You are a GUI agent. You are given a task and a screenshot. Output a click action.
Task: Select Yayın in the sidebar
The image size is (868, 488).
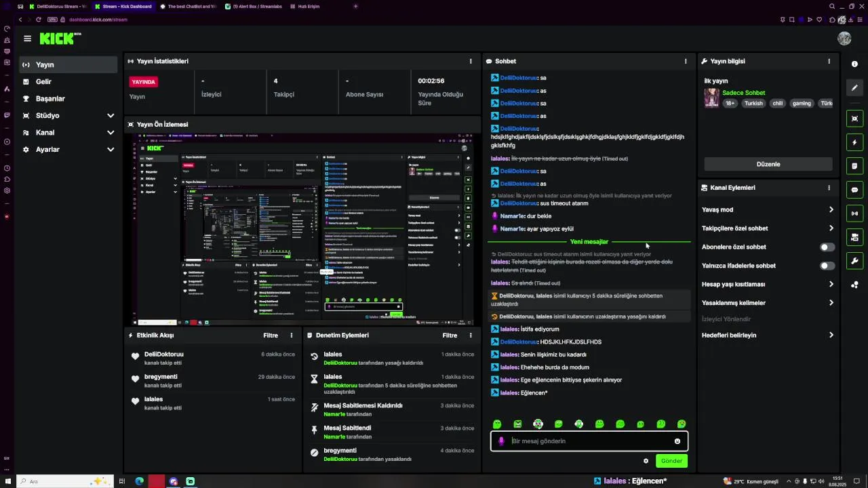68,64
